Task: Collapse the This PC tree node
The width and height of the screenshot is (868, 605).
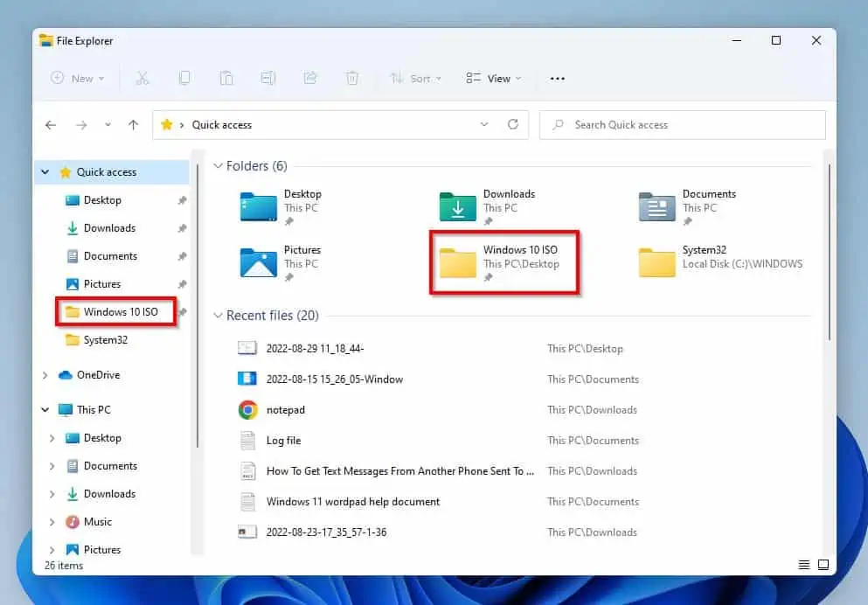Action: 45,410
